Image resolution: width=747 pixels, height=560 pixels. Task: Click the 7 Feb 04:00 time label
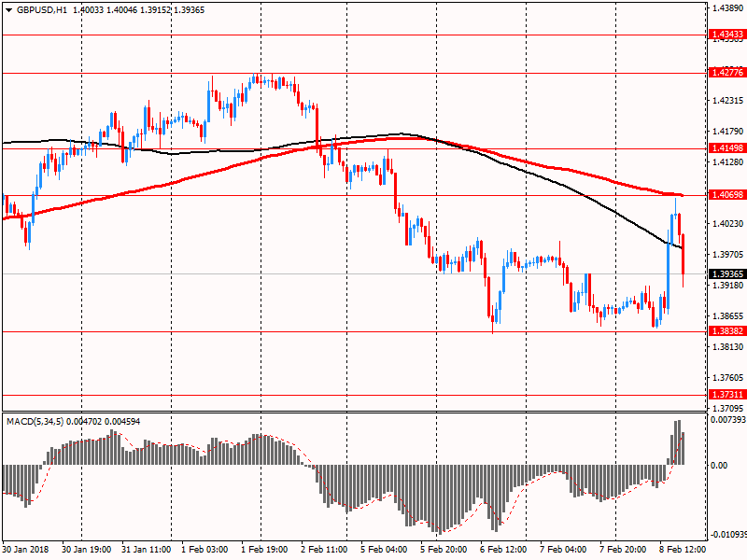(563, 549)
